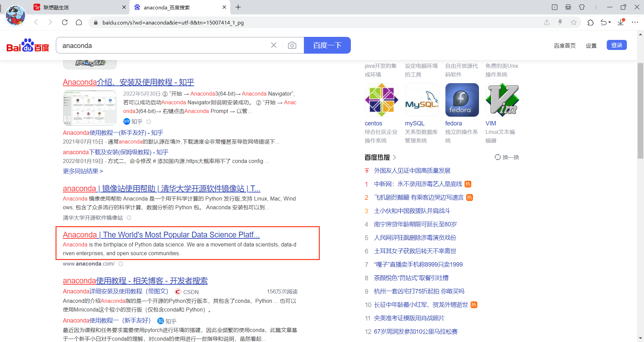Click the incognito-style icon in the title bar
The height and width of the screenshot is (342, 644).
pyautogui.click(x=568, y=7)
